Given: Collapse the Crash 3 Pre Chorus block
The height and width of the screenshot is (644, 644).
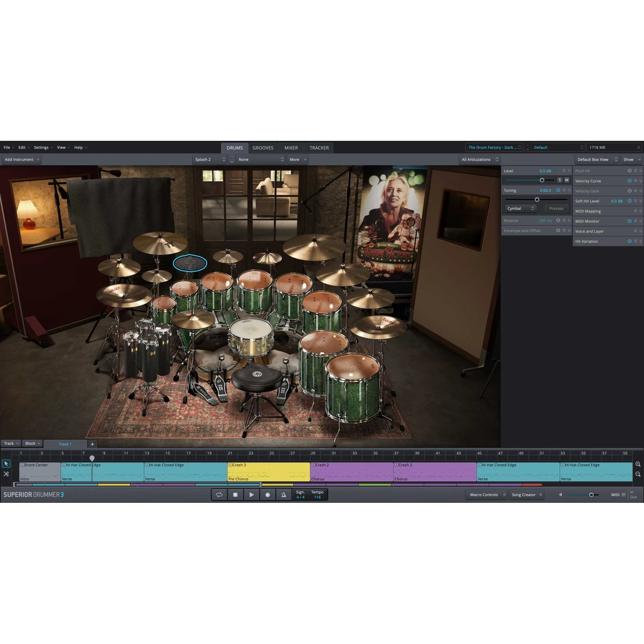Looking at the screenshot, I should click(230, 465).
